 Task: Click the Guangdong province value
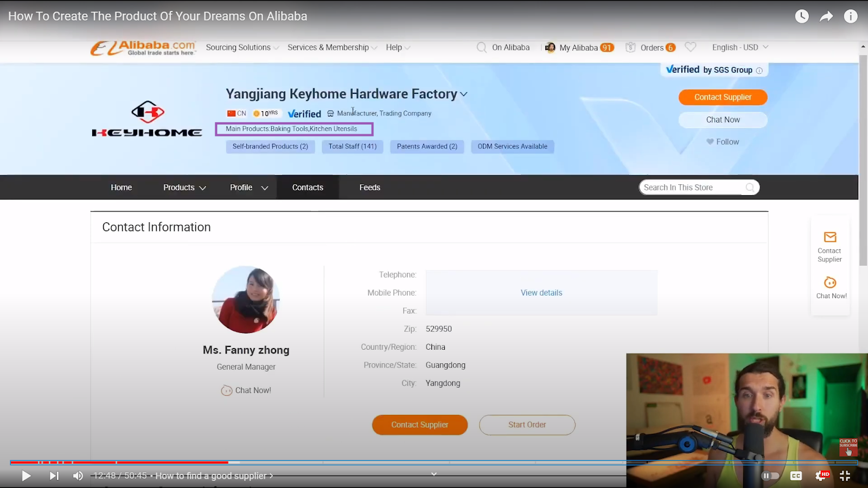[445, 365]
